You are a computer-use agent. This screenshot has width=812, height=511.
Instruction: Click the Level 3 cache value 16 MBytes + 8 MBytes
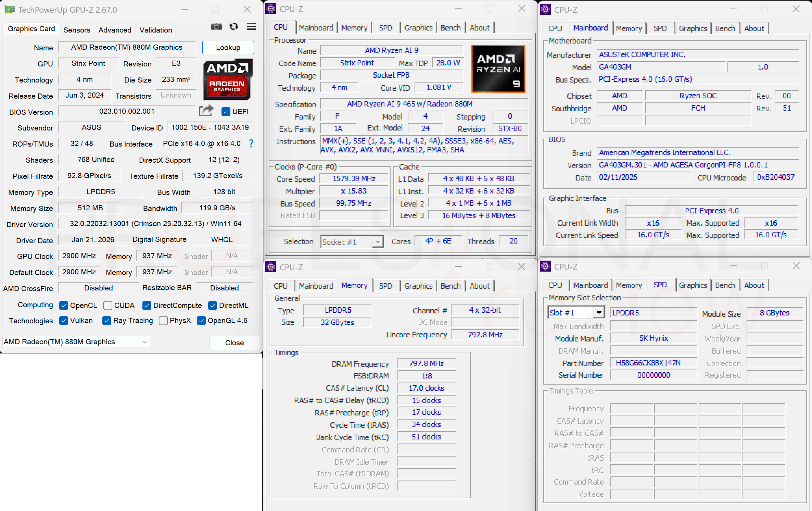click(x=479, y=216)
